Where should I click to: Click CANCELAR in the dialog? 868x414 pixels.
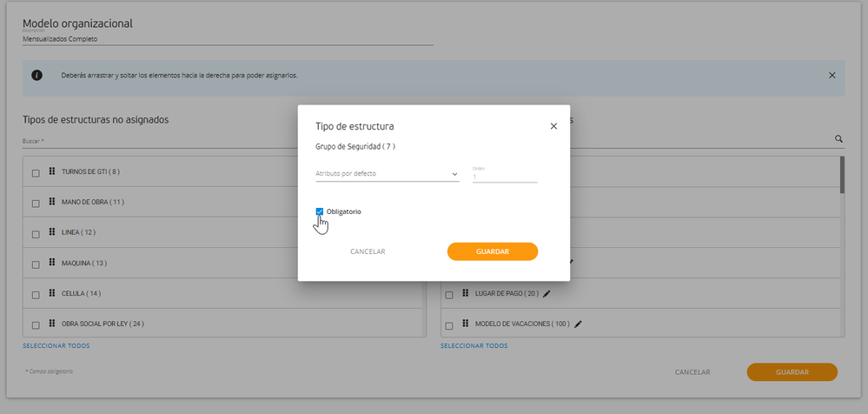pos(368,251)
